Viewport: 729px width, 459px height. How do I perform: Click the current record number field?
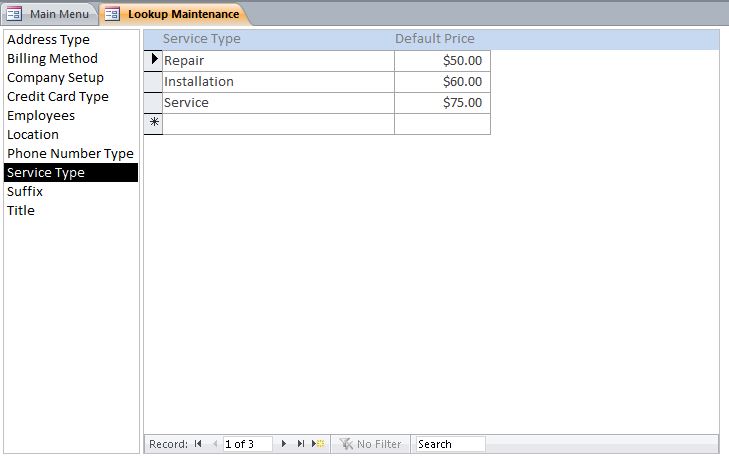(247, 444)
